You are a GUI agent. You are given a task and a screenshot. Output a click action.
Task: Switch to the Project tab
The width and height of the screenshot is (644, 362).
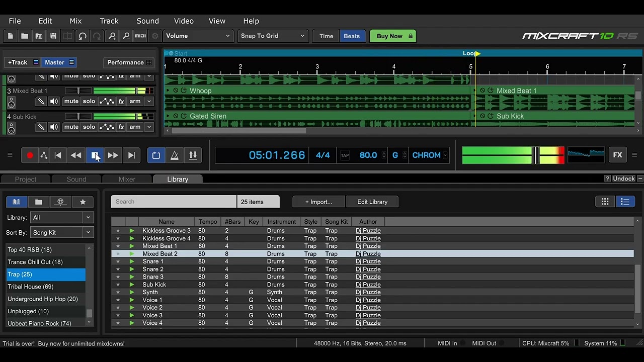click(x=26, y=179)
